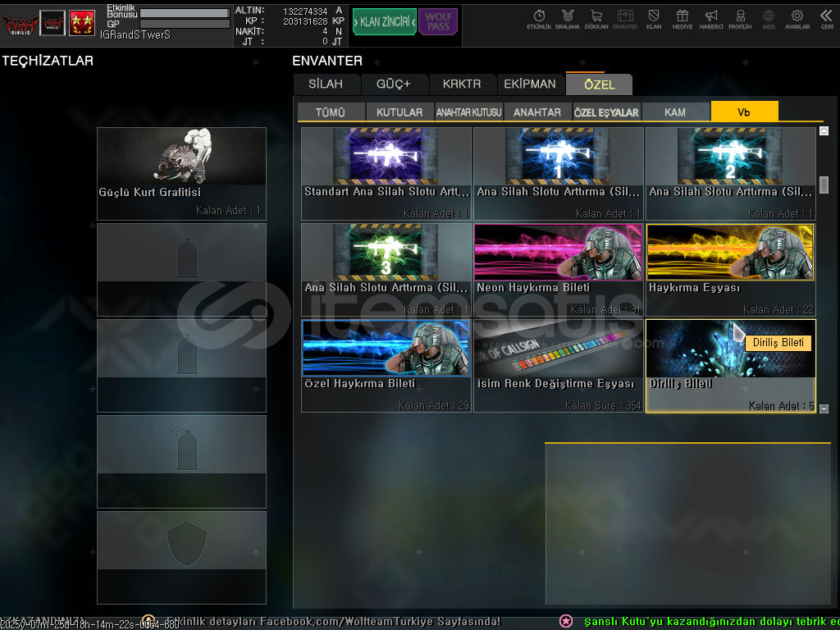This screenshot has height=630, width=840.
Task: Click the inventory scrollbar thumb
Action: point(824,185)
